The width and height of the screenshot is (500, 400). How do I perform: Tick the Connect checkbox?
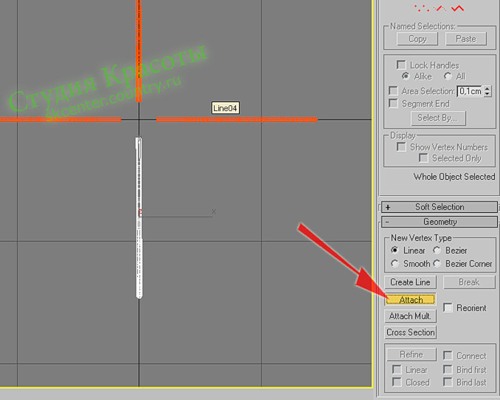tap(448, 355)
